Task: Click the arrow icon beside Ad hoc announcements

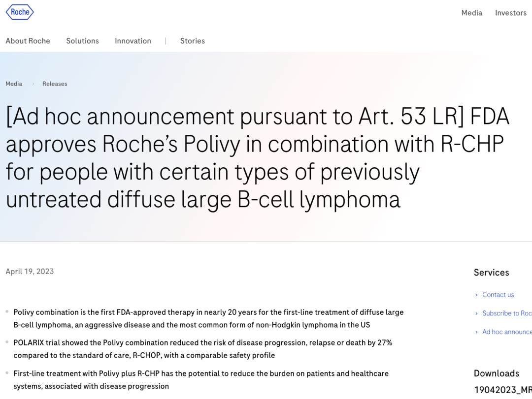Action: 476,332
